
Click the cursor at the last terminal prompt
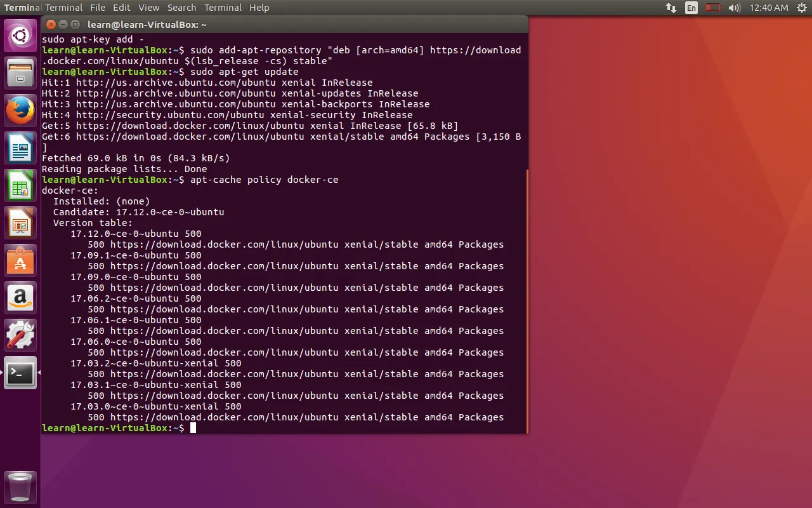[193, 428]
